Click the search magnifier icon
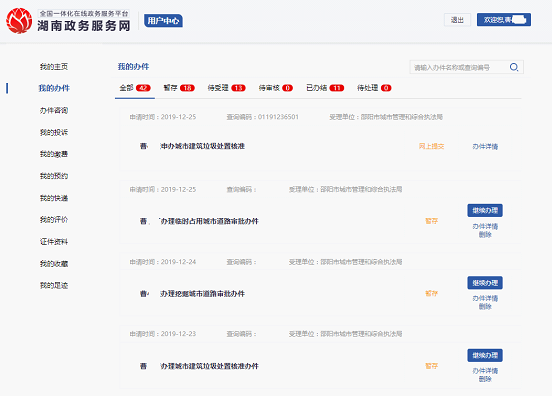 [514, 67]
